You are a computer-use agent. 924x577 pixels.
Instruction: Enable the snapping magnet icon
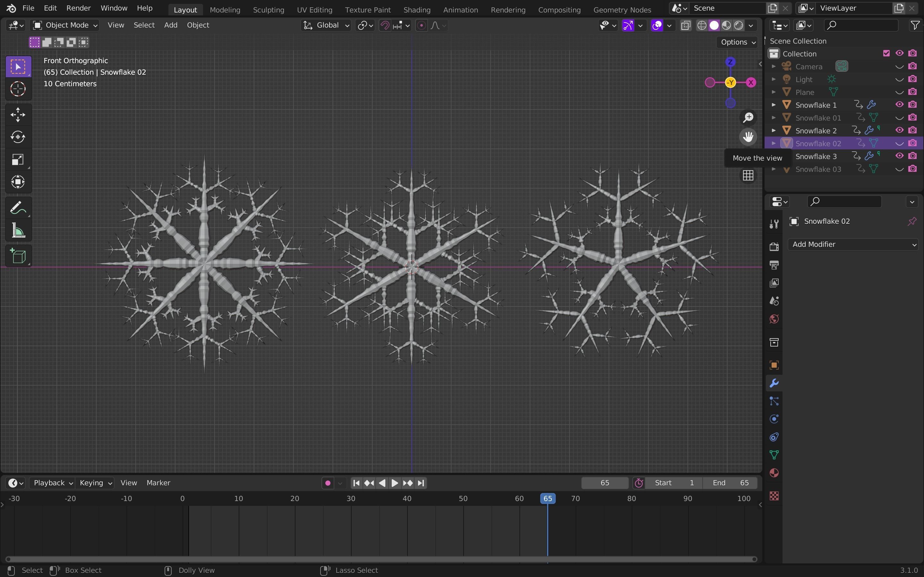385,25
